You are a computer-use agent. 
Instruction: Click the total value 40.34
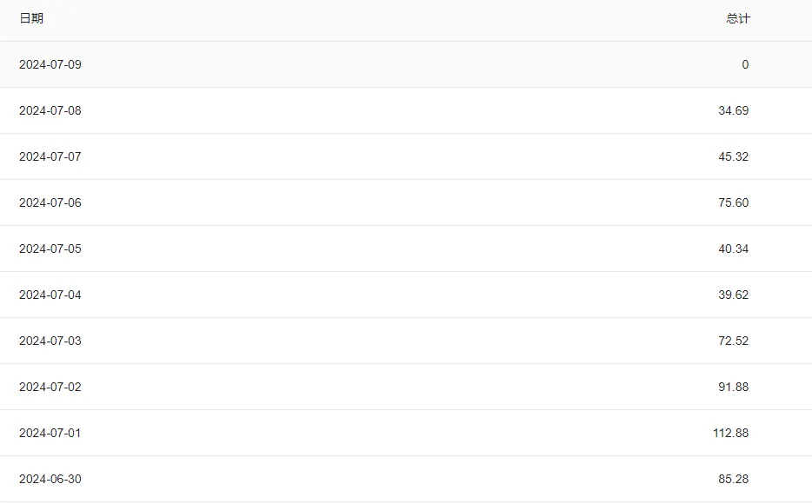(733, 249)
